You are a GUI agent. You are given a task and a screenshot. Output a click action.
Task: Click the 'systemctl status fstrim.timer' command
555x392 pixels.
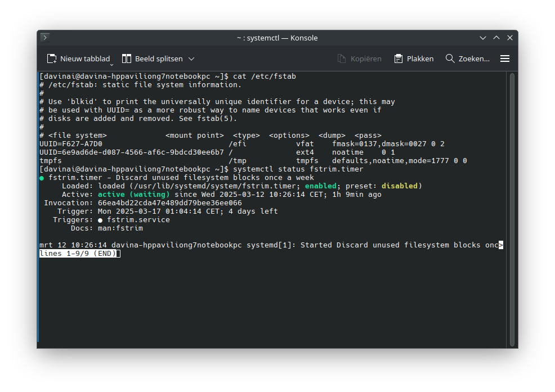click(298, 169)
